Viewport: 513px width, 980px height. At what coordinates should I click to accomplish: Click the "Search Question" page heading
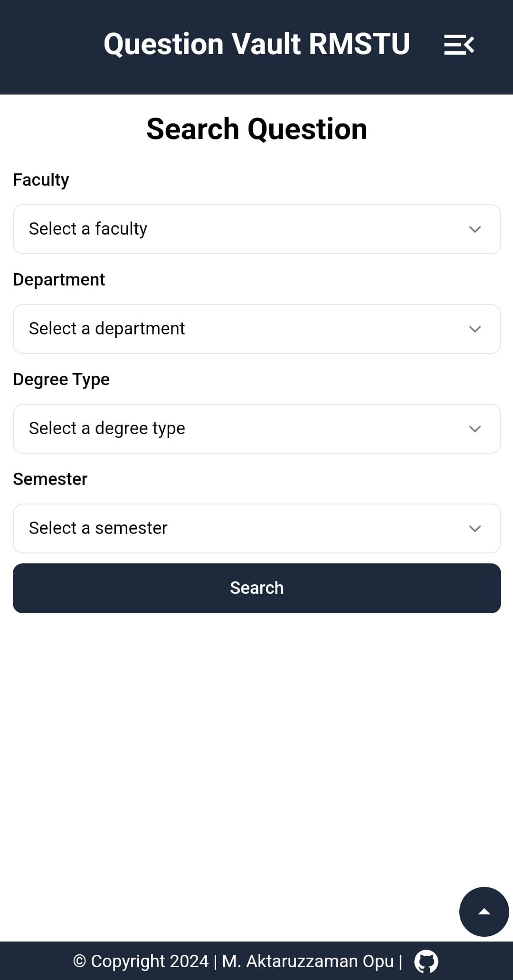[x=256, y=129]
